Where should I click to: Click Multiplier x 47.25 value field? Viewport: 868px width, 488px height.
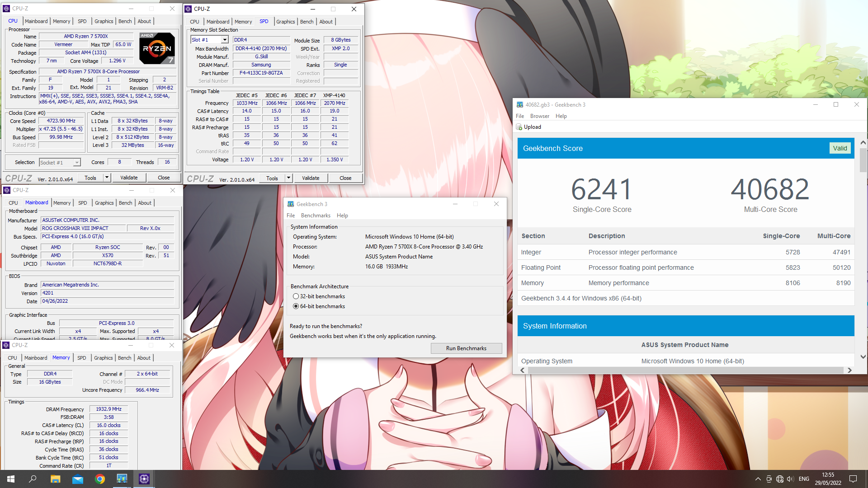coord(61,129)
